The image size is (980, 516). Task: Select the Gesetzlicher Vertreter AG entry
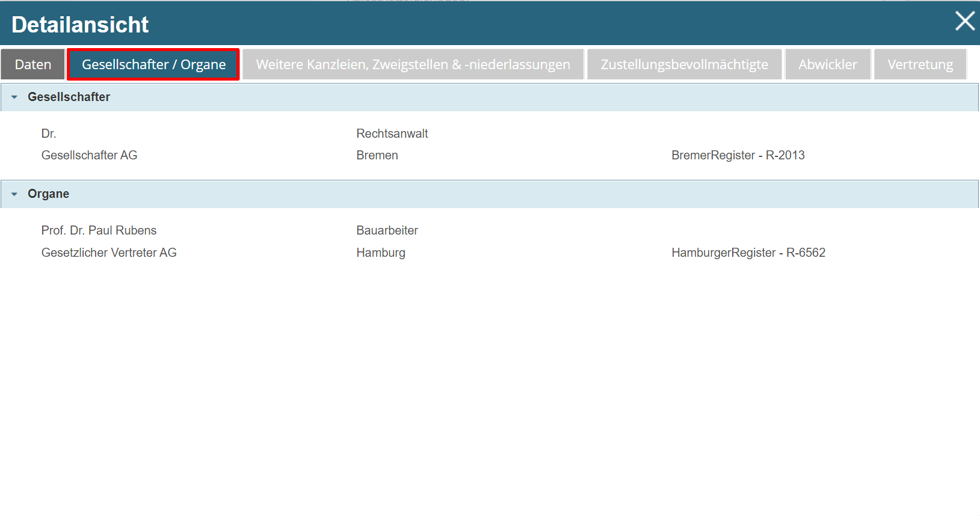tap(109, 253)
